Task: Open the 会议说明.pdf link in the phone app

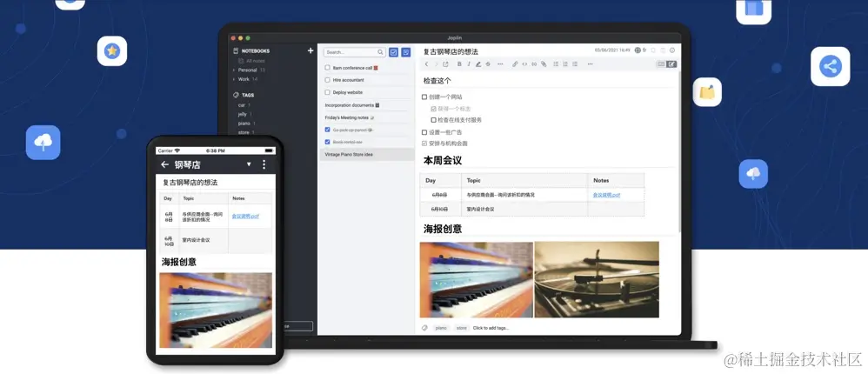Action: [245, 216]
